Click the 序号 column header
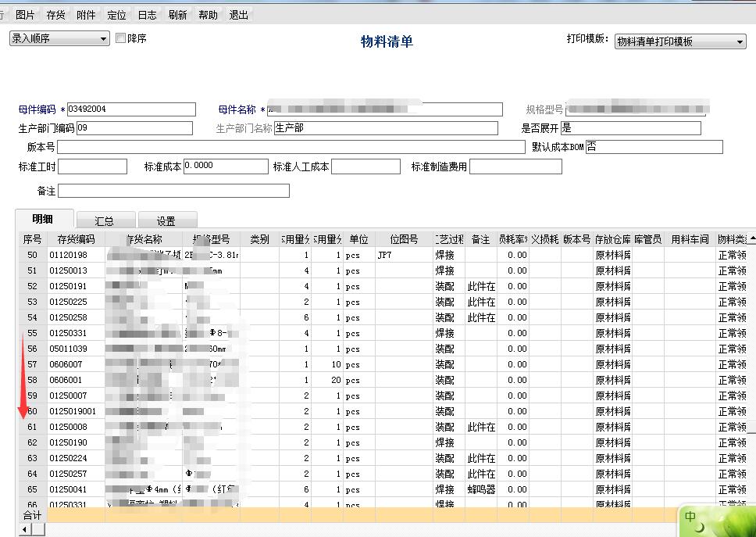The image size is (756, 537). tap(33, 239)
